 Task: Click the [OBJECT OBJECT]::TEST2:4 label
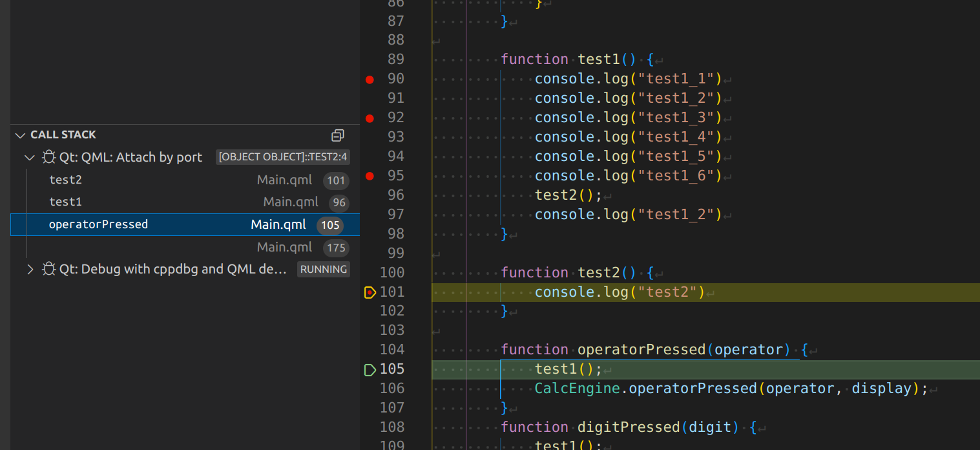pyautogui.click(x=282, y=156)
